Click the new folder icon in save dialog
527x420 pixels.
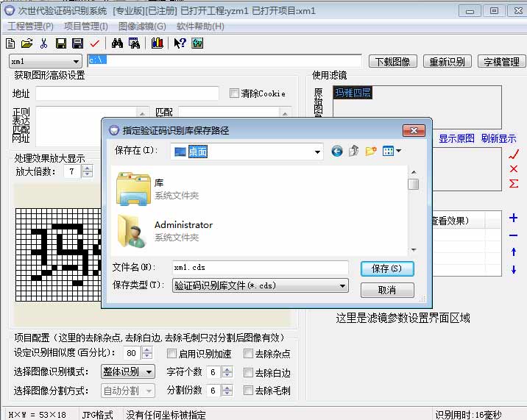[371, 151]
